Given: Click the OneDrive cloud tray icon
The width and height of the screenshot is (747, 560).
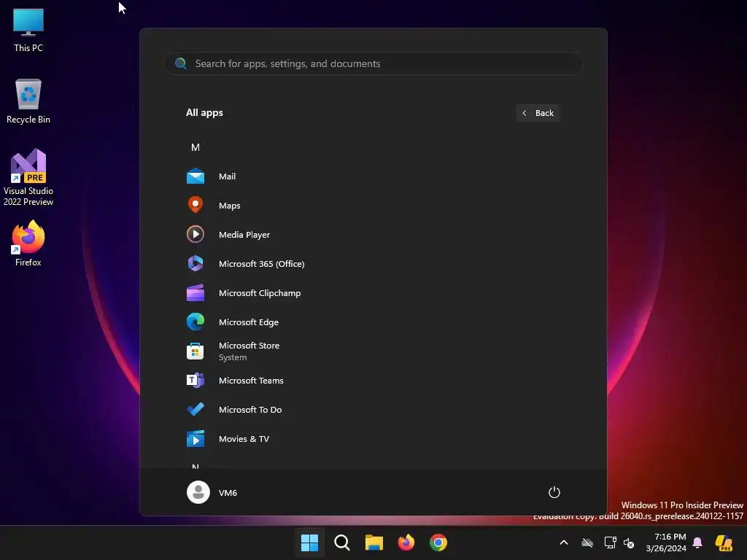Looking at the screenshot, I should coord(587,542).
